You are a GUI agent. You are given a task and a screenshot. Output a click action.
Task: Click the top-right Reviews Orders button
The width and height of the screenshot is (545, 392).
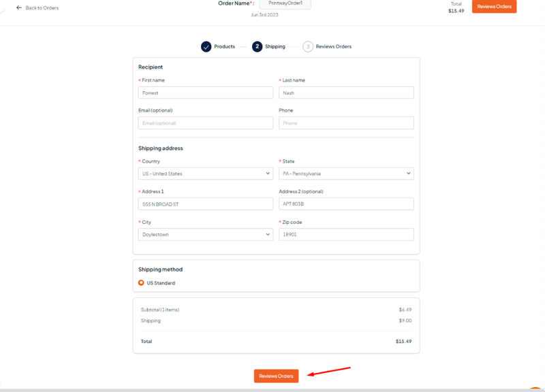pyautogui.click(x=495, y=6)
